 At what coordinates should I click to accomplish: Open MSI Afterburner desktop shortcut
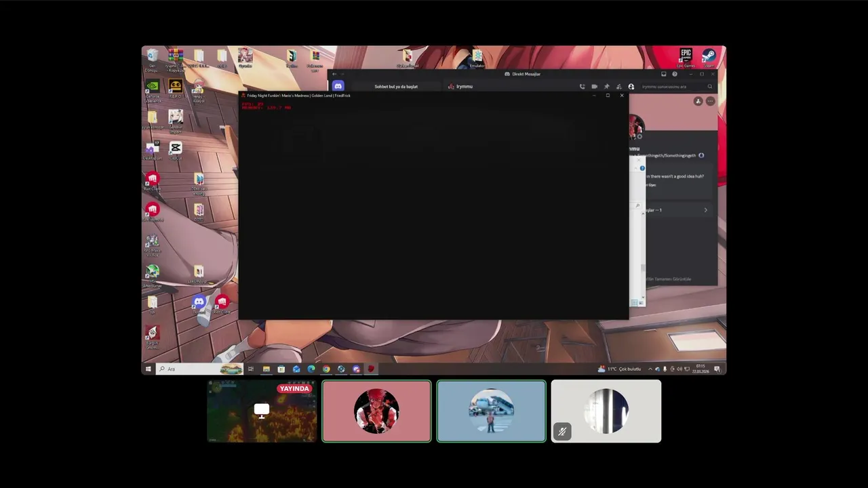153,276
